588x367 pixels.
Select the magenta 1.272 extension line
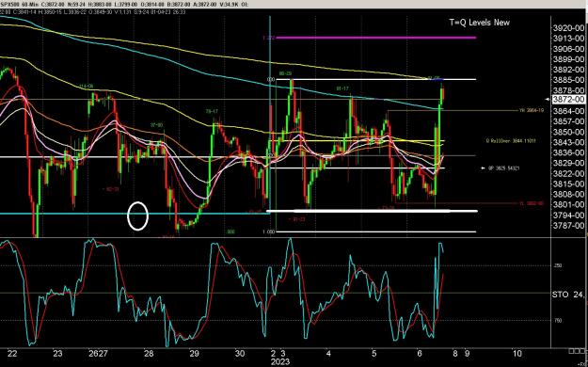click(x=376, y=38)
